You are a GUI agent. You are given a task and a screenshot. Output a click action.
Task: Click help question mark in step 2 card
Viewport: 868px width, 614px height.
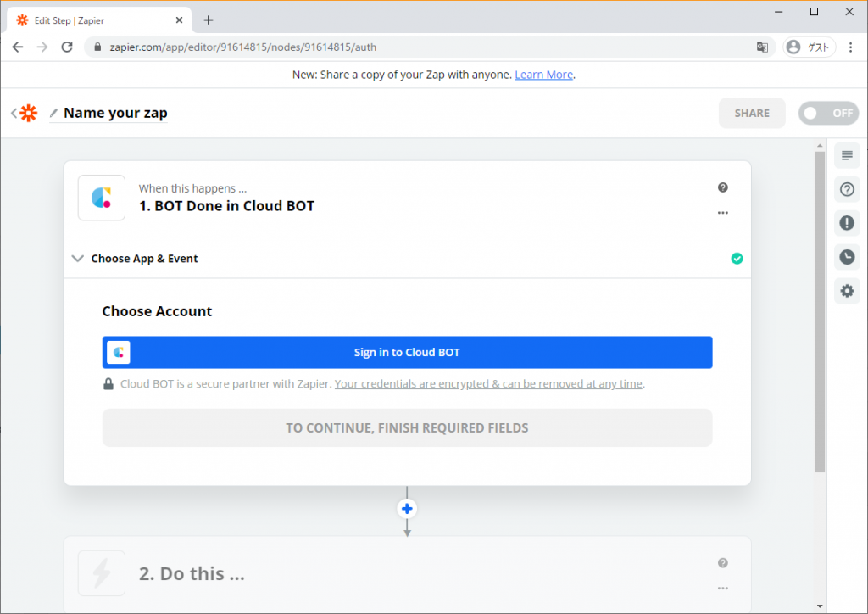click(x=722, y=562)
